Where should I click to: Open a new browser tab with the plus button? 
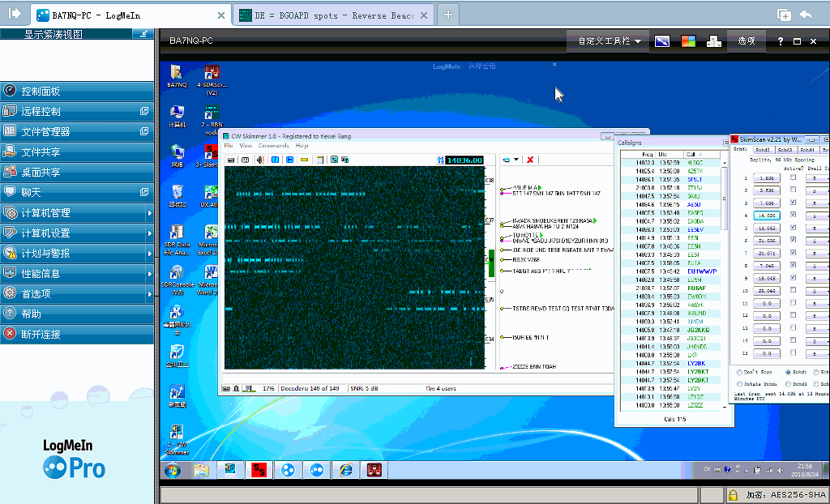447,15
